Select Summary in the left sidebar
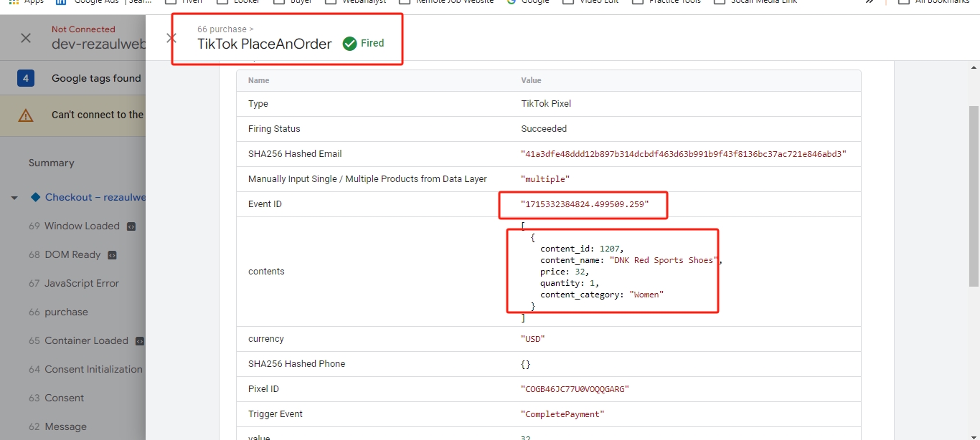 pos(51,163)
